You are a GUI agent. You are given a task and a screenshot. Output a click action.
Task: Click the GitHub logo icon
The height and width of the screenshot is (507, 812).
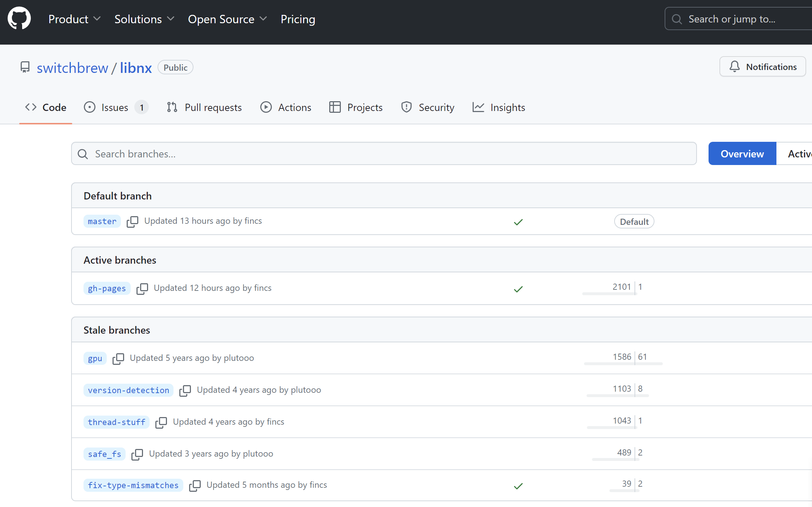point(19,18)
